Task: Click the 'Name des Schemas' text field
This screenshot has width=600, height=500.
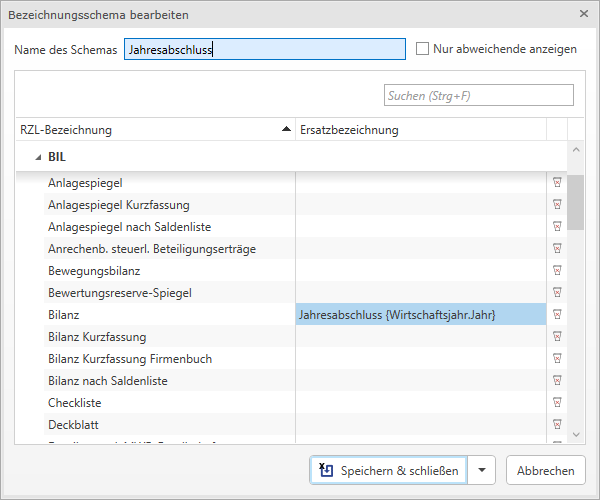Action: tap(264, 49)
